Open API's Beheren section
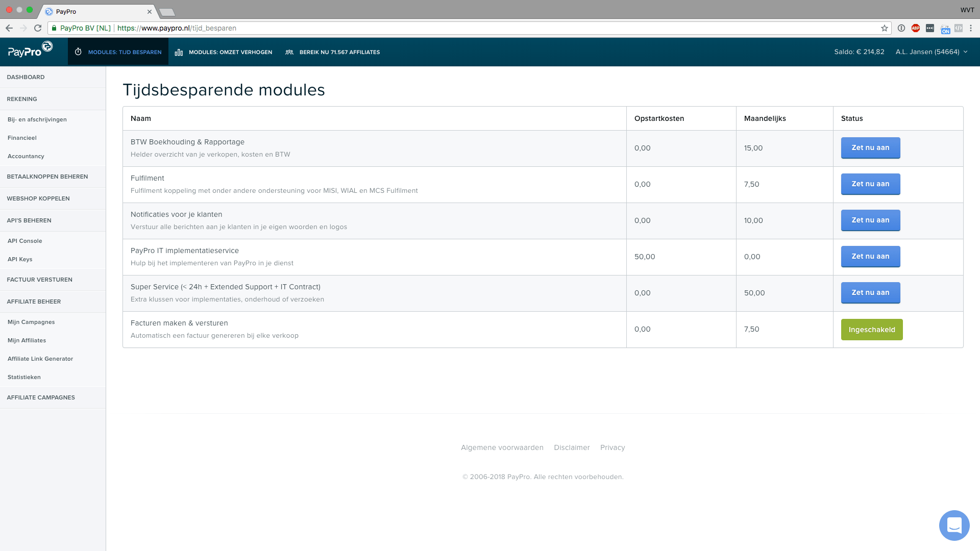Screen dimensions: 980x551 [53, 220]
